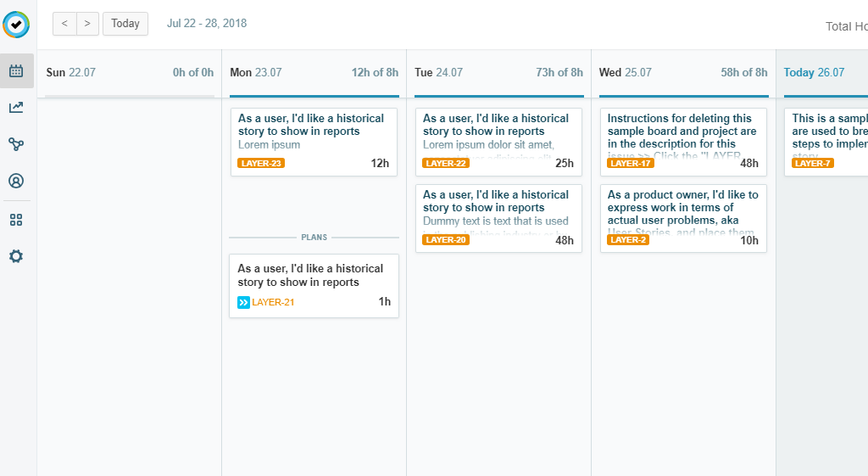
Task: Open the LAYER-23 issue tag
Action: (261, 163)
